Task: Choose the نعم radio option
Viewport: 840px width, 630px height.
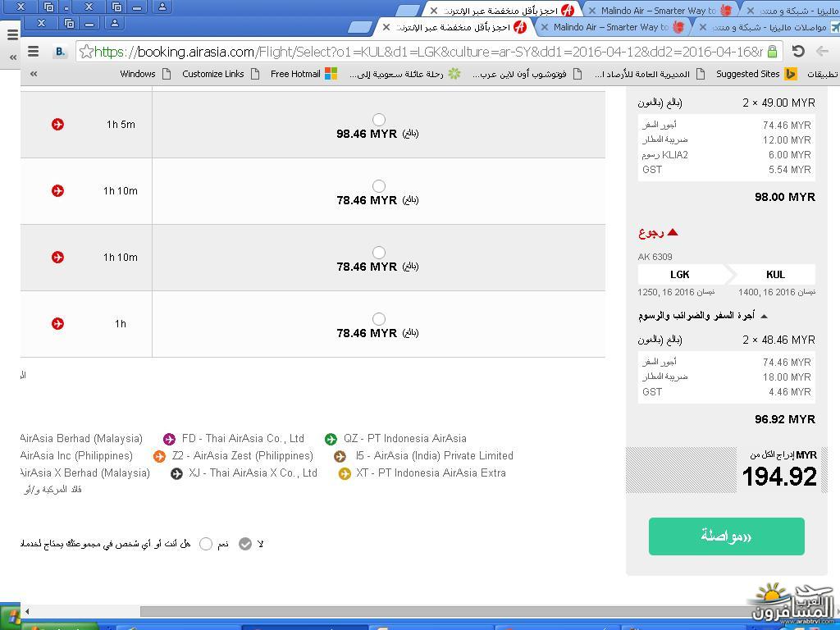Action: click(x=206, y=545)
